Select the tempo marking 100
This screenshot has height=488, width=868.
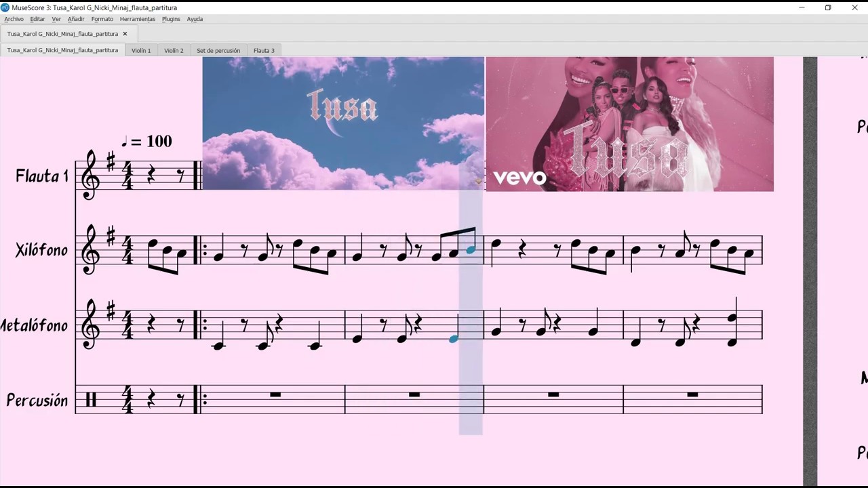(146, 141)
